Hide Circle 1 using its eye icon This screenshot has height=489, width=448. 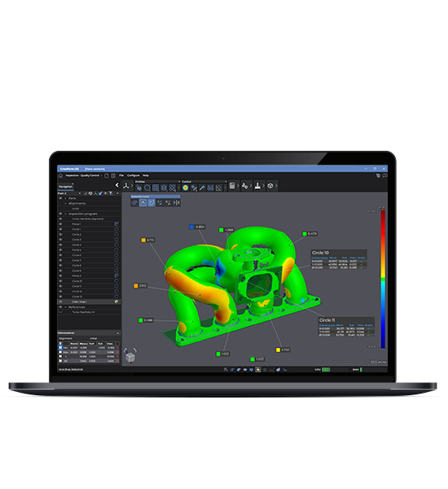[60, 229]
